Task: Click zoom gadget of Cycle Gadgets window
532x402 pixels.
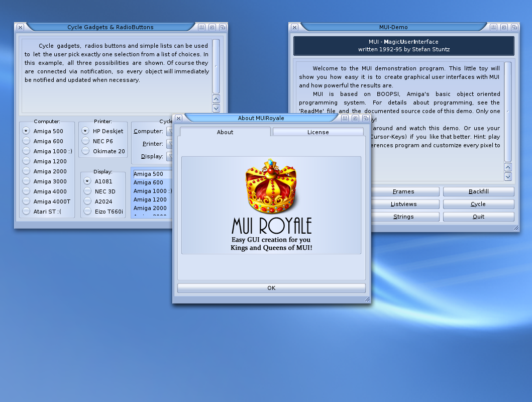Action: [x=212, y=27]
